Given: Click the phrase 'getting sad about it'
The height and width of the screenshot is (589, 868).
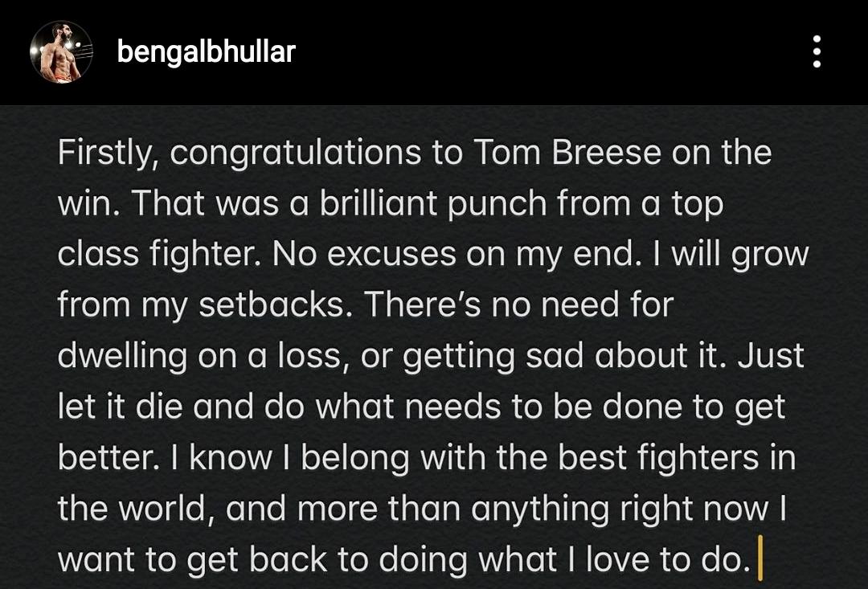Looking at the screenshot, I should (x=563, y=357).
